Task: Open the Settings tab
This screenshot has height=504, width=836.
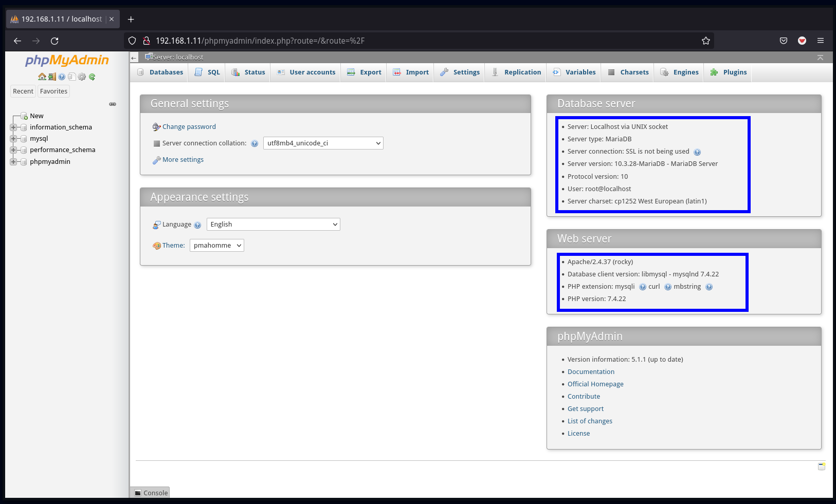Action: click(x=460, y=72)
